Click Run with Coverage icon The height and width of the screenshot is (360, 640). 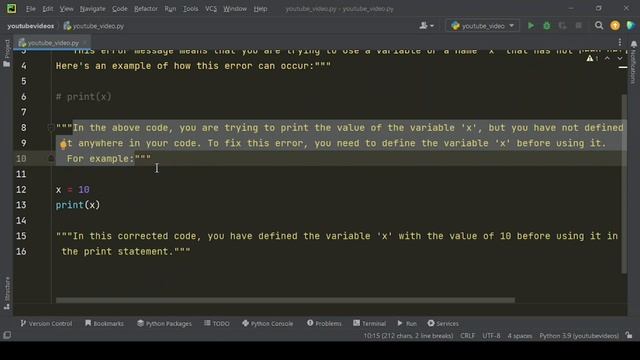pyautogui.click(x=562, y=26)
